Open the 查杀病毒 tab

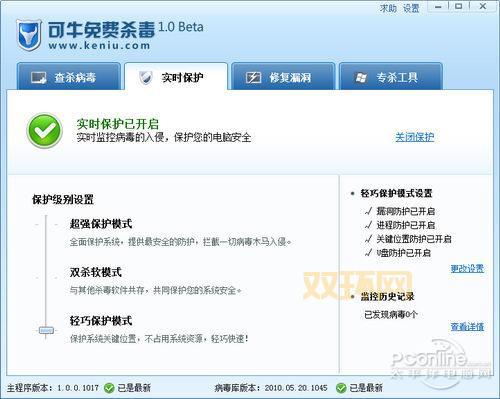(69, 76)
